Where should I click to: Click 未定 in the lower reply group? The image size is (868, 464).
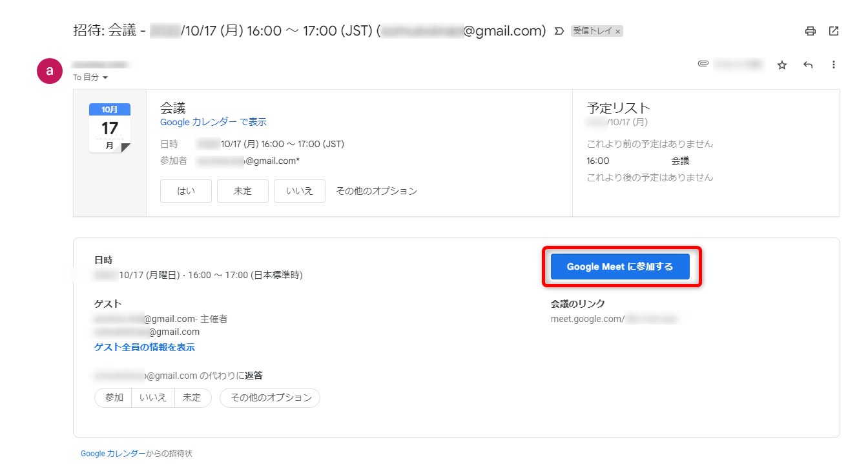point(192,398)
